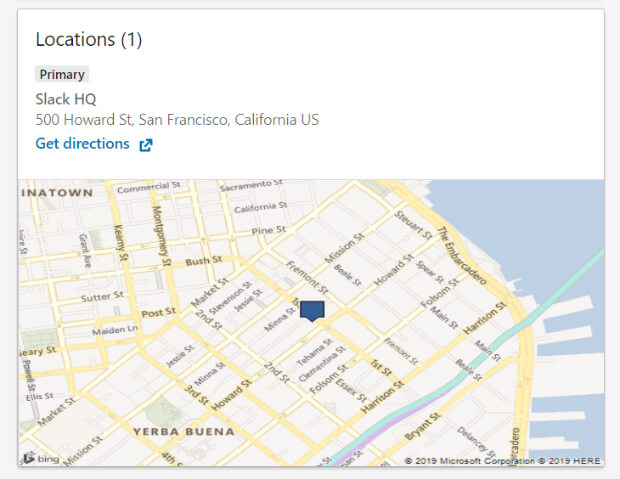Click the Maiden Ln map label
Screen dimensions: 620x479
[x=115, y=330]
